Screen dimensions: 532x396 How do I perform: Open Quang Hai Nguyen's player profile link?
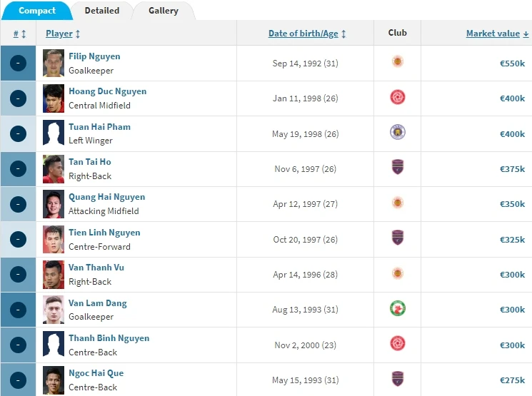click(106, 197)
